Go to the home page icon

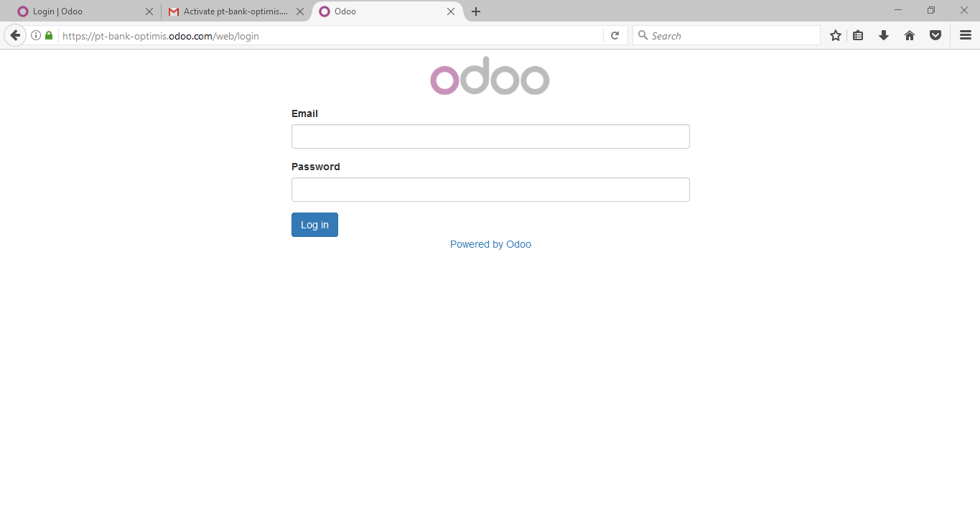click(x=910, y=35)
